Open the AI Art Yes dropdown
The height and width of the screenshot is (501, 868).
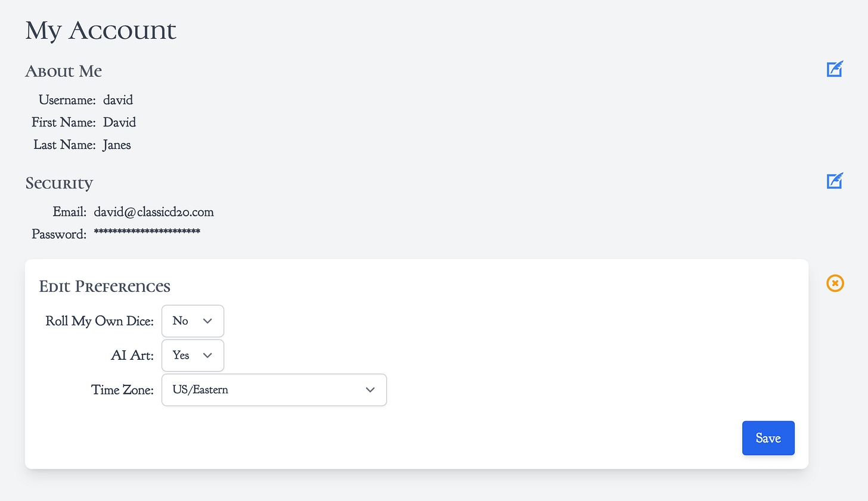pyautogui.click(x=193, y=356)
